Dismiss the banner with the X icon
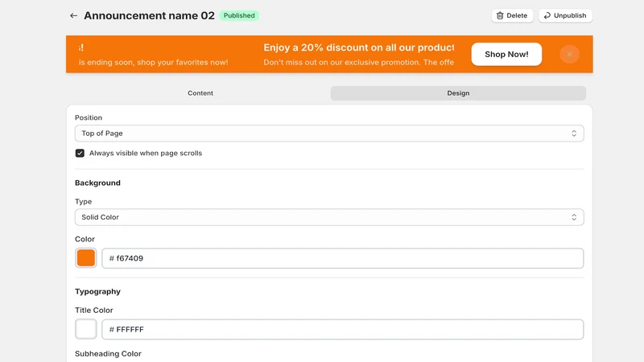This screenshot has height=362, width=644. pyautogui.click(x=569, y=54)
